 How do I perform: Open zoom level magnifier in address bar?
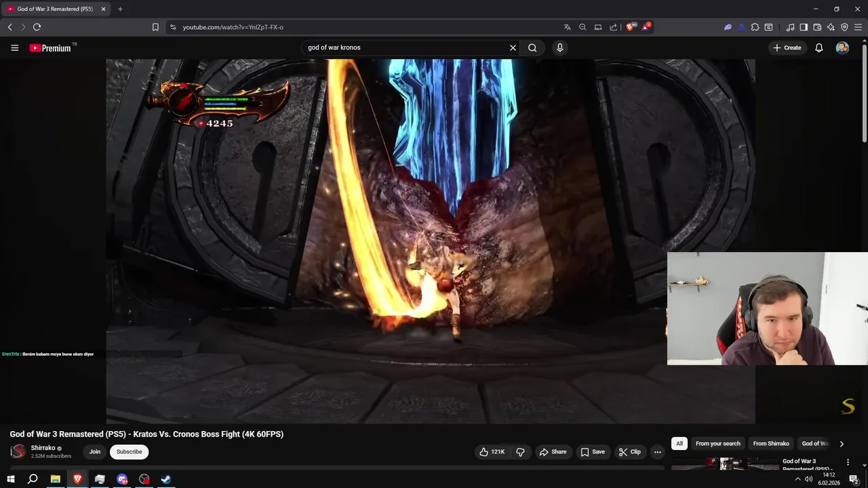pos(583,27)
